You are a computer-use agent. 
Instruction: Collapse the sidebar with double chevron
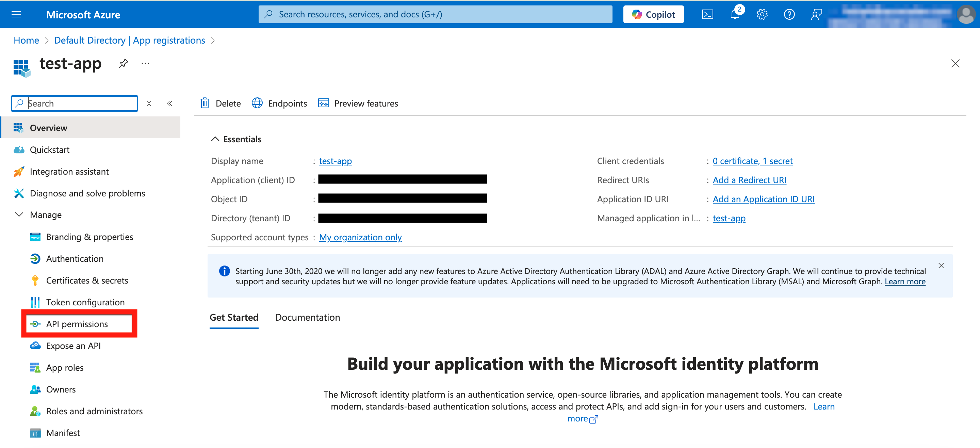tap(170, 103)
